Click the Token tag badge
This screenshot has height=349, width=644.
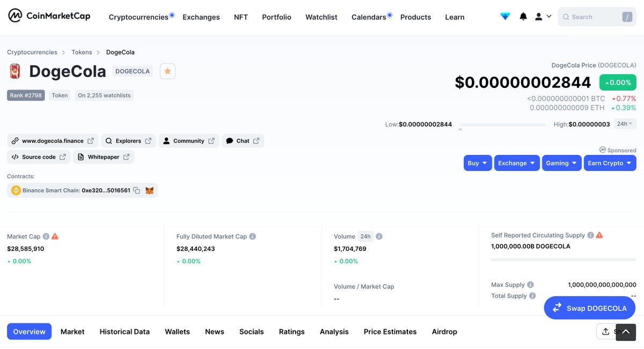[x=60, y=95]
